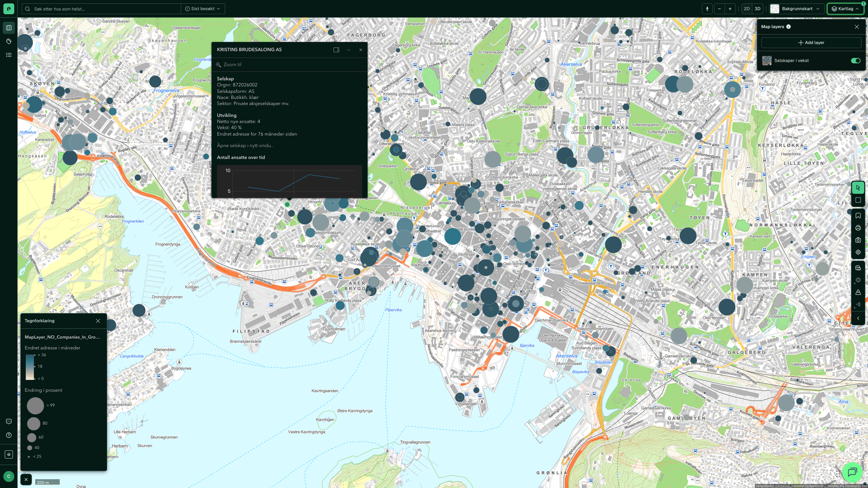Click the 'Vekst: 40 %' text
Image resolution: width=868 pixels, height=488 pixels.
point(229,127)
